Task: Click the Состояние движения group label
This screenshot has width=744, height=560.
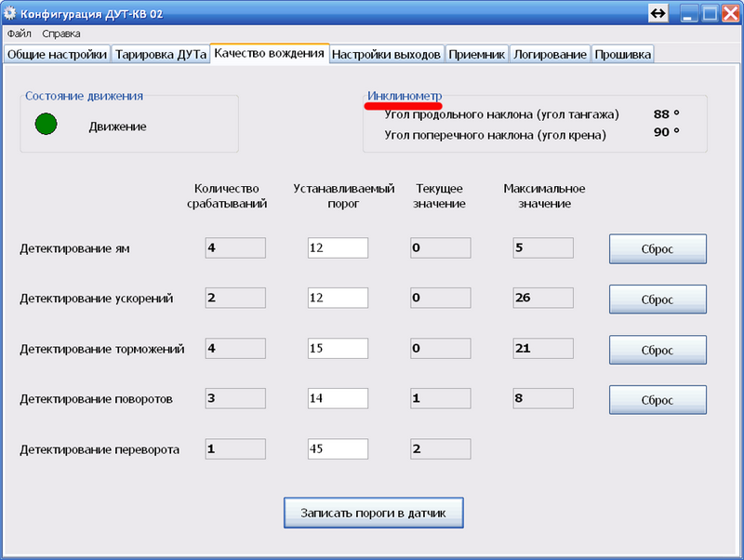Action: pyautogui.click(x=84, y=96)
